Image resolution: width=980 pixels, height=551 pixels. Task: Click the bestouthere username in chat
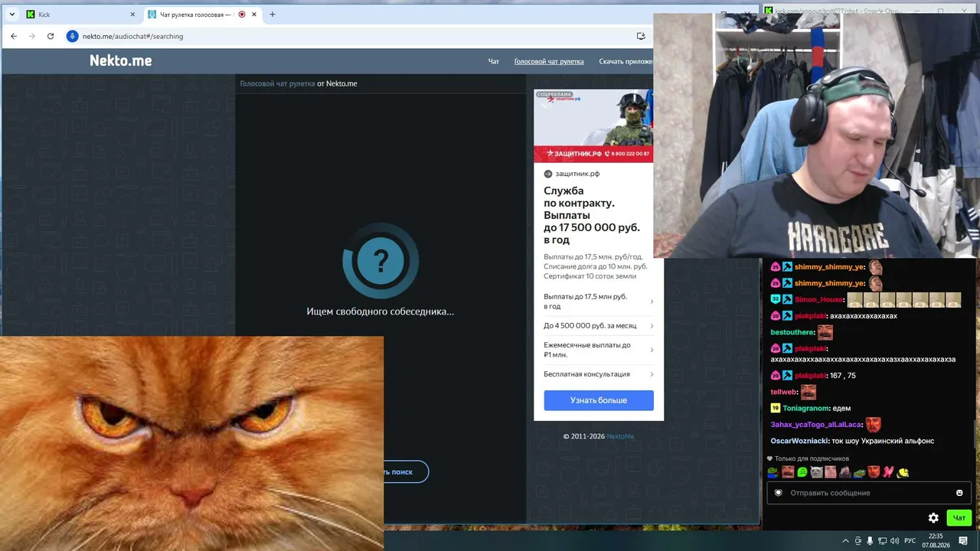[792, 333]
